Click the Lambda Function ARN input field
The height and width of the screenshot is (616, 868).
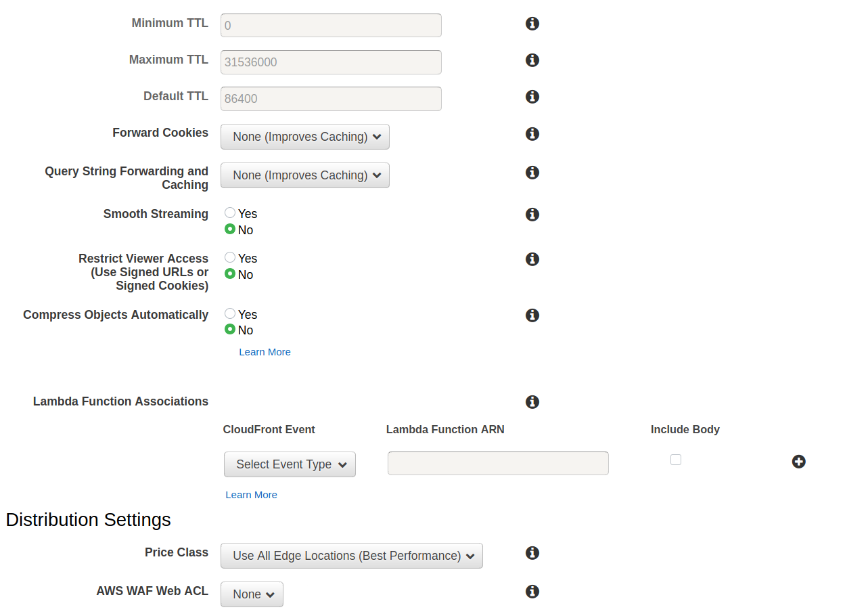click(498, 464)
